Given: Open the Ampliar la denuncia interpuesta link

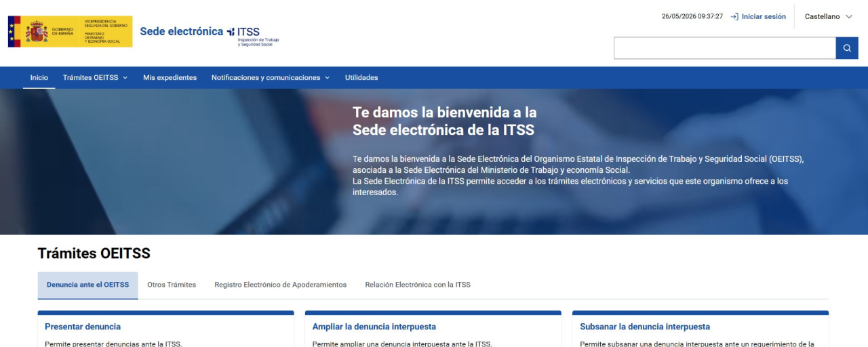Looking at the screenshot, I should (374, 327).
